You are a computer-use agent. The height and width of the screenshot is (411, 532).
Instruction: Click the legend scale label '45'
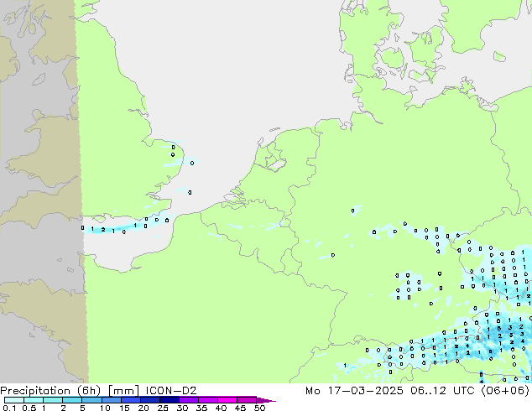click(x=240, y=408)
